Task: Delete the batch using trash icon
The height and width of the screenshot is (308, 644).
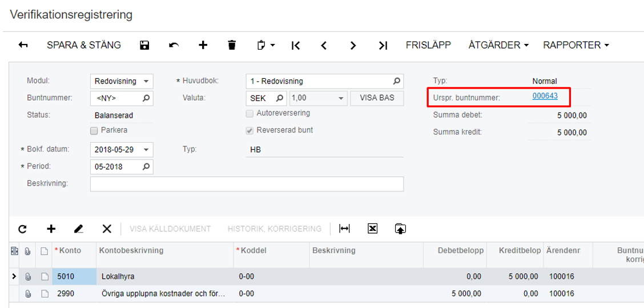Action: tap(231, 46)
